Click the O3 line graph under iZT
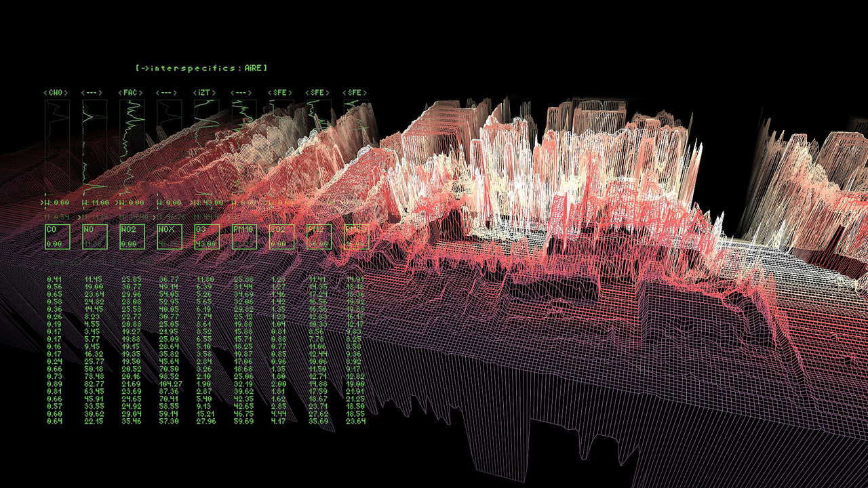The image size is (868, 488). click(x=206, y=146)
